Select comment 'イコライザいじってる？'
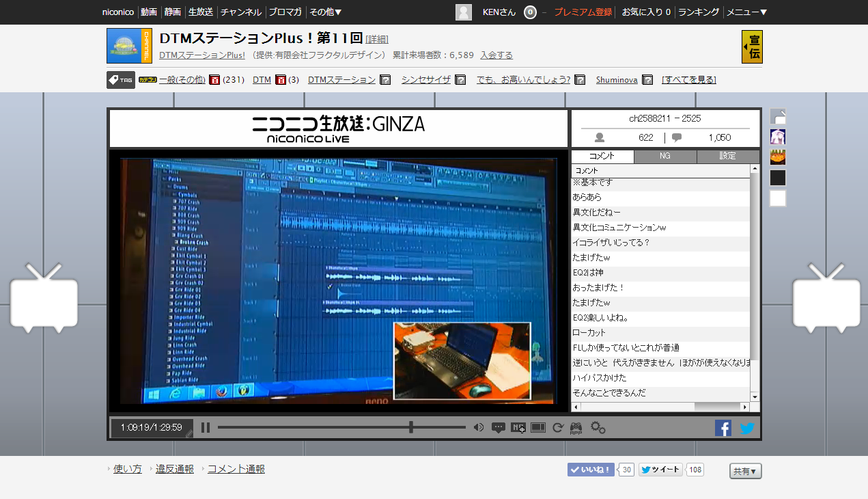Viewport: 868px width, 499px height. click(660, 243)
